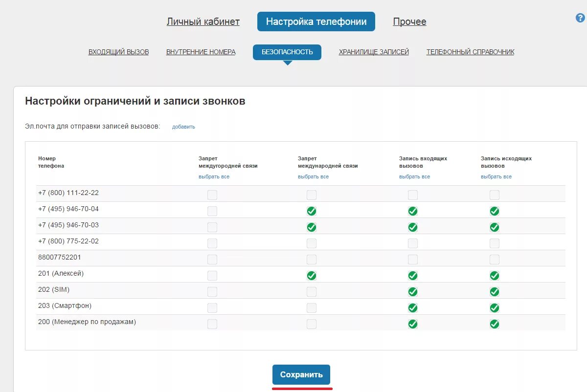The image size is (587, 392).
Task: Uncheck outgoing call recording for 202 (SIM)
Action: (x=495, y=292)
